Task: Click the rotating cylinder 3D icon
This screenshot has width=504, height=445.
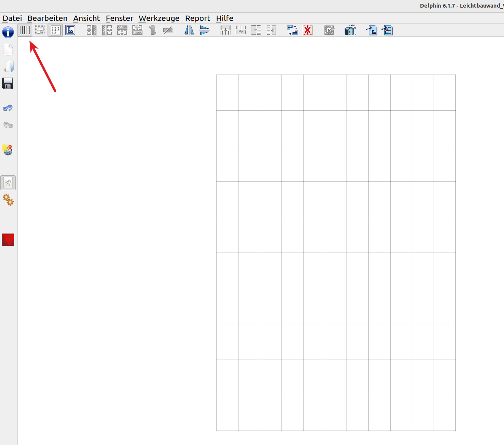Action: click(350, 30)
